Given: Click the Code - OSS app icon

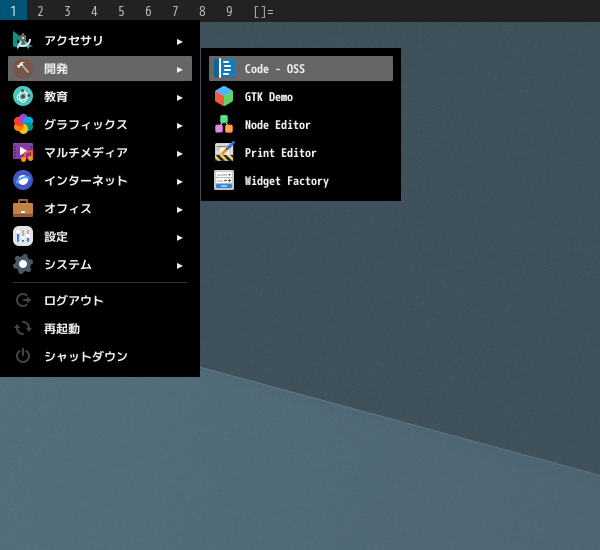Looking at the screenshot, I should [224, 69].
